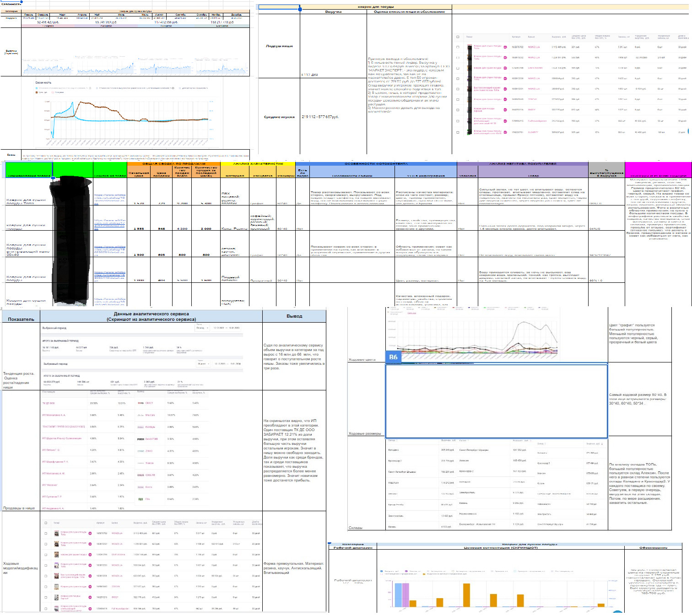Open product thumbnail for article 165876782 in Ходовые модели

click(57, 533)
